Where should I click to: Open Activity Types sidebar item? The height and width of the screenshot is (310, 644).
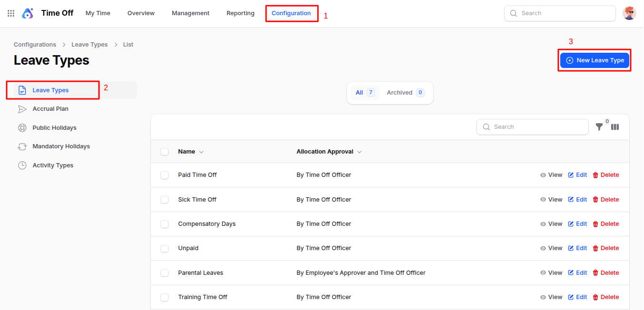(52, 165)
